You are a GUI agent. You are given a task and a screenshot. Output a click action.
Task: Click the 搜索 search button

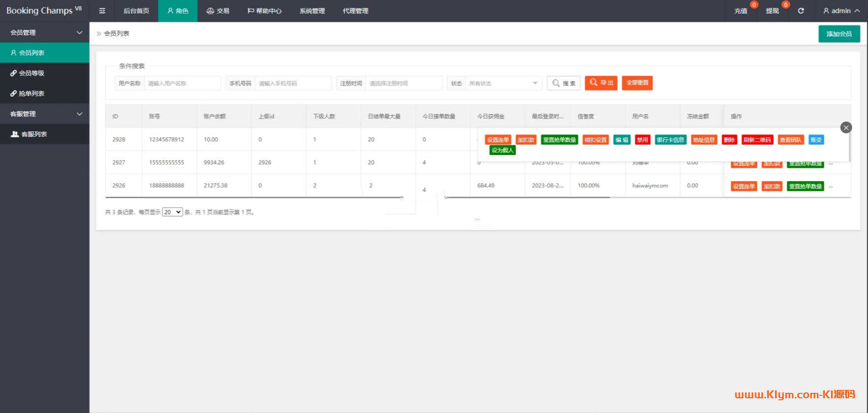click(x=564, y=83)
